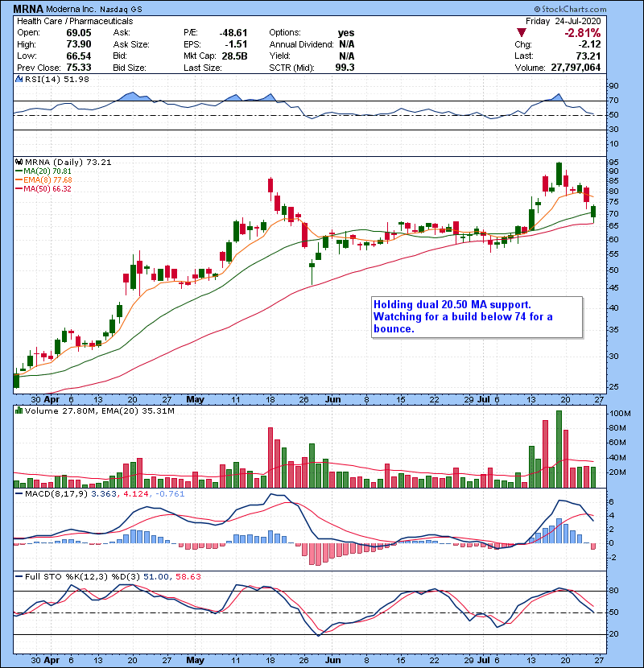Click the SCTR (Mid) value 99.3
The width and height of the screenshot is (644, 668).
click(345, 68)
